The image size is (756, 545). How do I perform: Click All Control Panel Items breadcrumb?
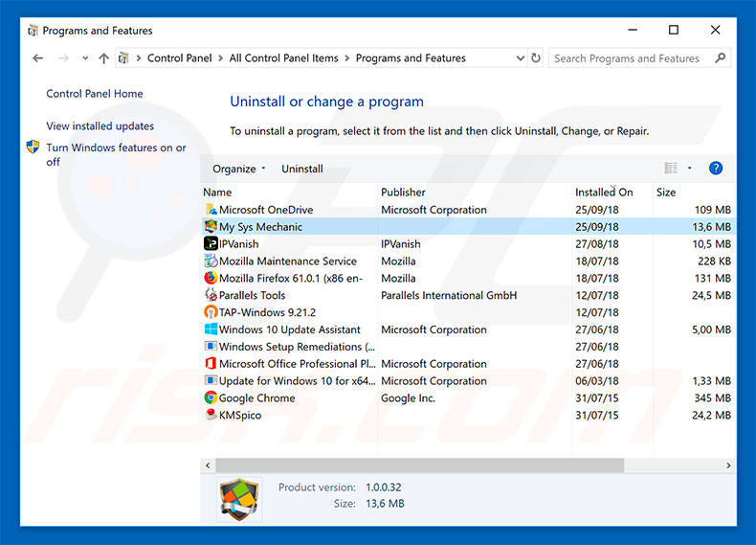283,57
